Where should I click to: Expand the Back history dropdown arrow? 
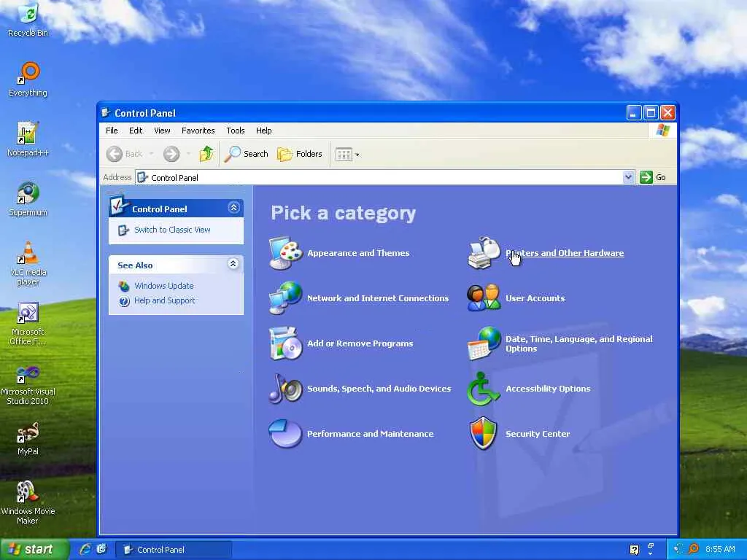pos(151,154)
